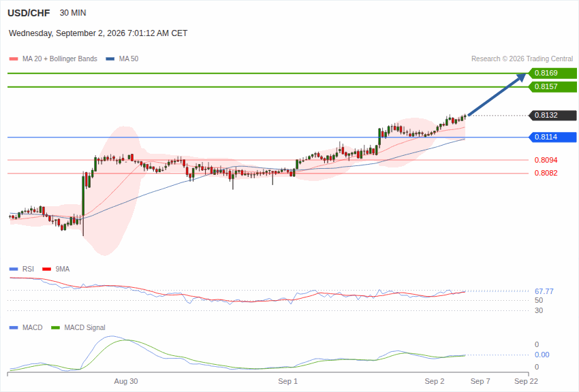Click the Aug 30 date axis marker
This screenshot has width=579, height=392.
coord(126,381)
